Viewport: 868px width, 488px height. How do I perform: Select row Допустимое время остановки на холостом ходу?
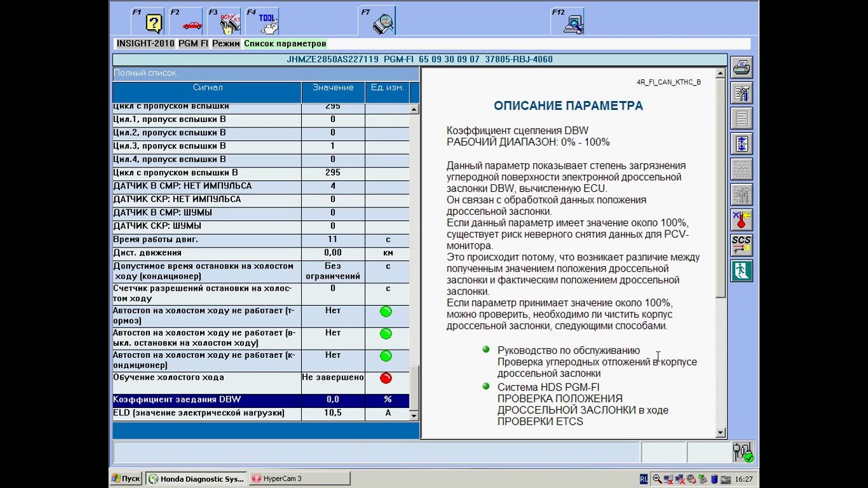261,271
